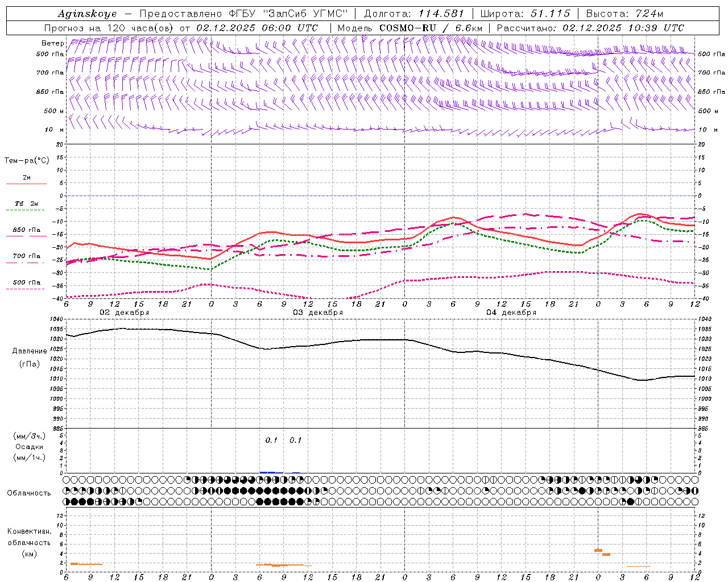The width and height of the screenshot is (728, 582).
Task: Click the 10 м wind level label at left
Action: [55, 130]
